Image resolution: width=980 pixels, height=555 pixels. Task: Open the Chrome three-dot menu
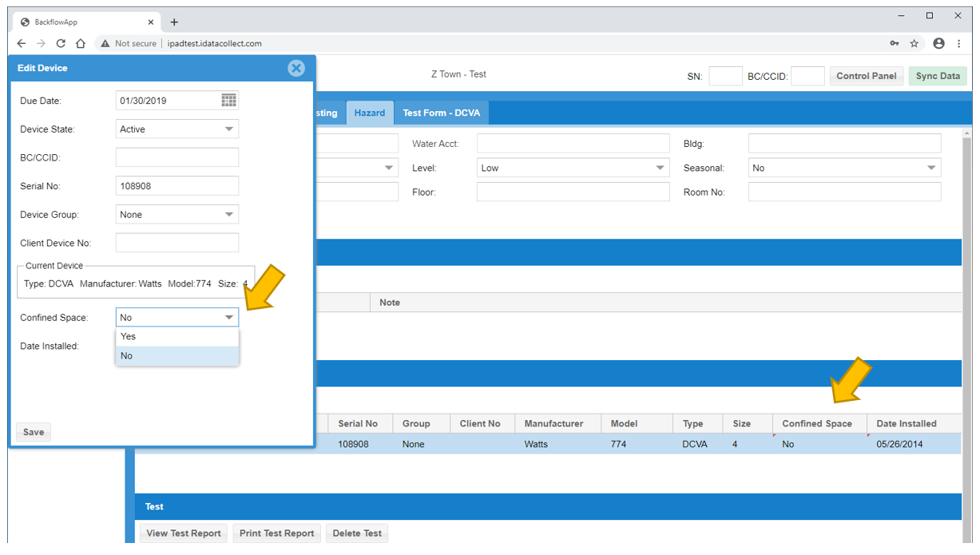pyautogui.click(x=958, y=43)
